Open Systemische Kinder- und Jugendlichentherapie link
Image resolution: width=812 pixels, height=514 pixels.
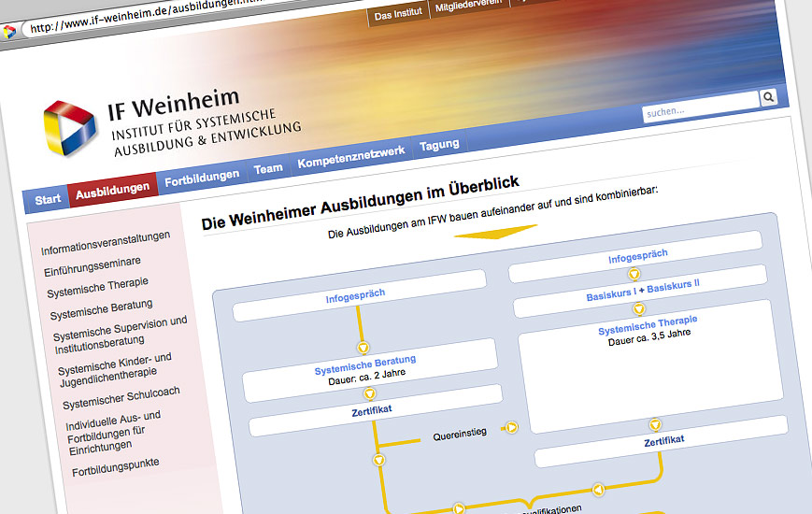(x=115, y=369)
